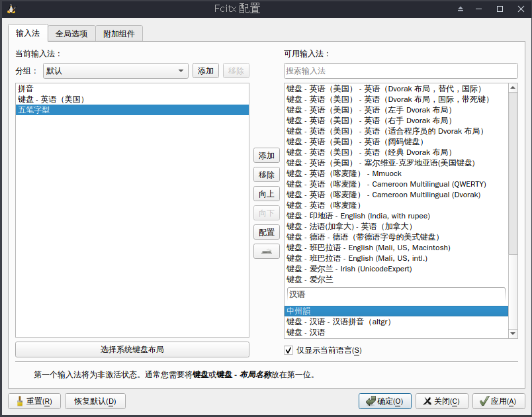Click scrollbar down arrow of available list
Viewport: 532px width, 417px height.
pyautogui.click(x=513, y=334)
